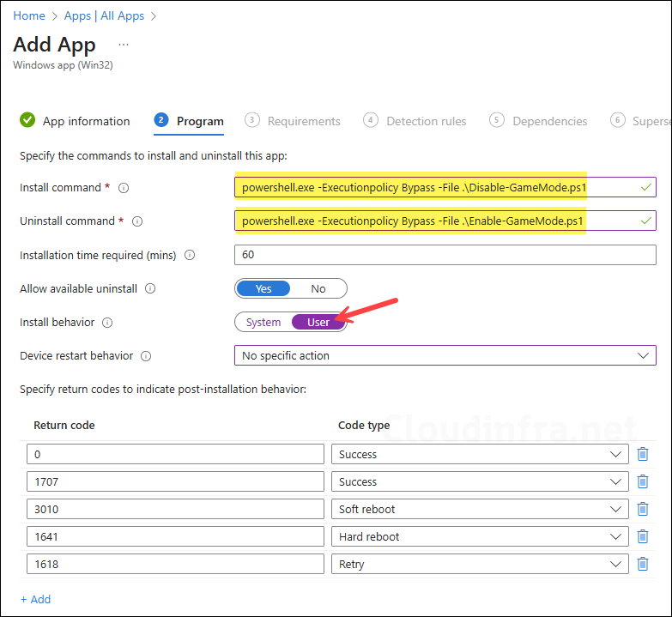Click the return code field containing 3010
The width and height of the screenshot is (672, 617).
(175, 509)
